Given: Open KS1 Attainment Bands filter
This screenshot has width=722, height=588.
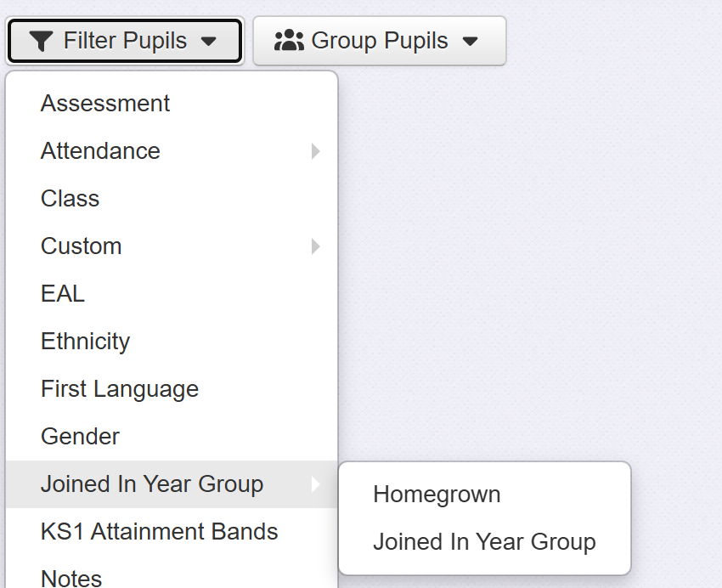Looking at the screenshot, I should pyautogui.click(x=160, y=532).
